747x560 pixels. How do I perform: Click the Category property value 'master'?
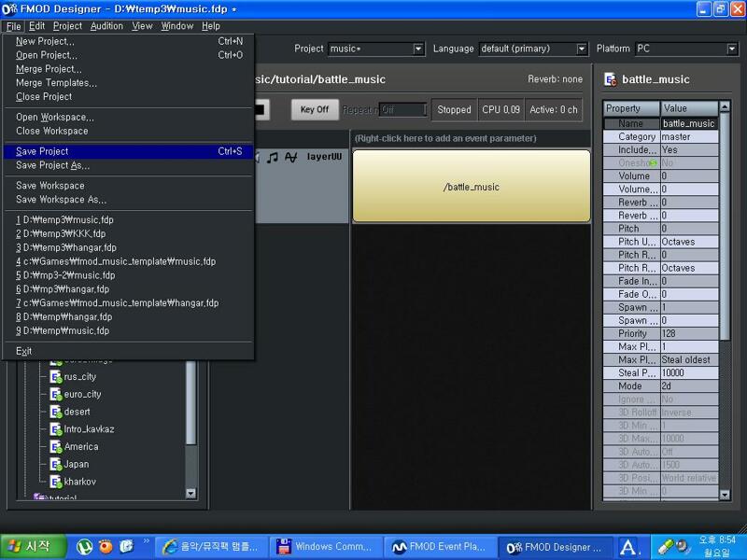pyautogui.click(x=689, y=136)
